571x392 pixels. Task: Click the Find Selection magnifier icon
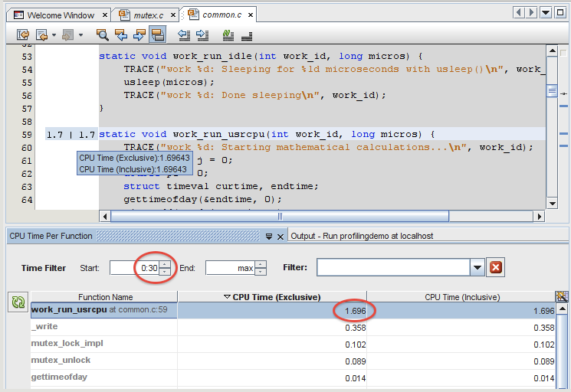102,34
